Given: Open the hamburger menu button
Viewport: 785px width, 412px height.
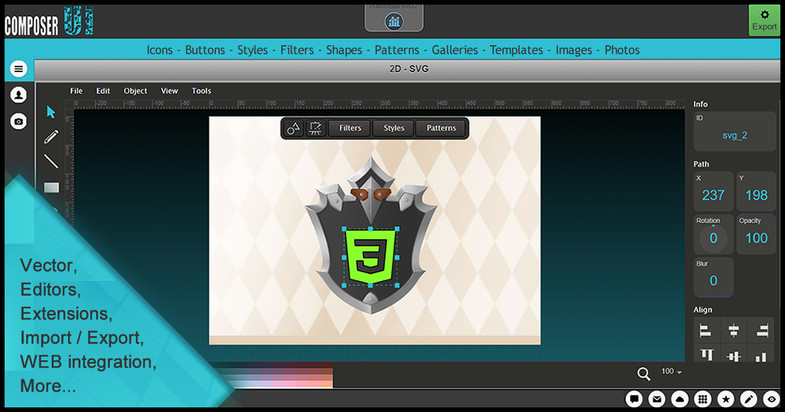Looking at the screenshot, I should tap(19, 69).
